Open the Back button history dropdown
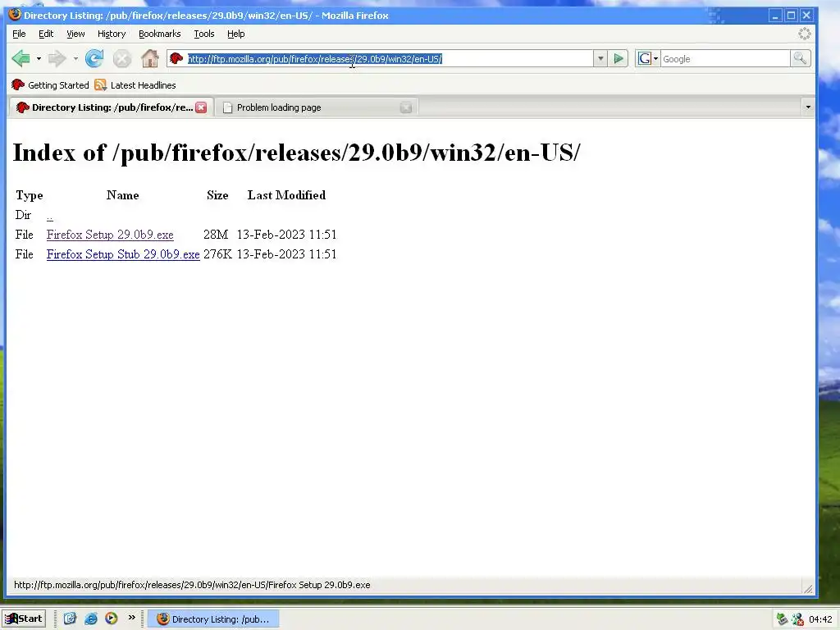This screenshot has height=630, width=840. [39, 58]
